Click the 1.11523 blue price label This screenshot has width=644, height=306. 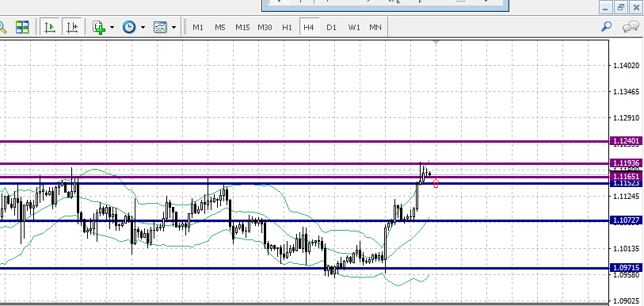coord(626,183)
